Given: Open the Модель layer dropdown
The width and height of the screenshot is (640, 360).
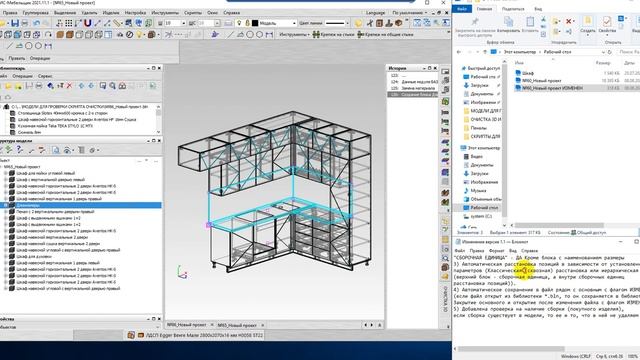Looking at the screenshot, I should (x=294, y=23).
